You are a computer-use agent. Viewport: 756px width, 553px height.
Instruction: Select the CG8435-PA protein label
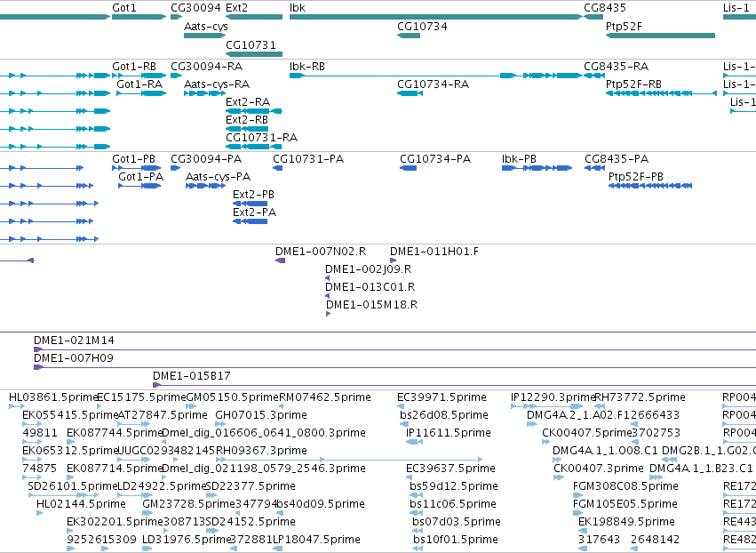[617, 159]
